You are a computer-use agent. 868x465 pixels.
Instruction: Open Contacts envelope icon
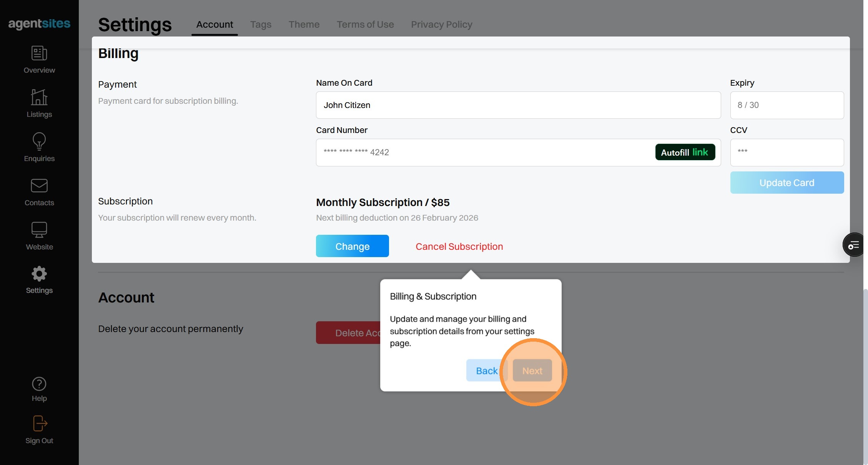pyautogui.click(x=39, y=186)
